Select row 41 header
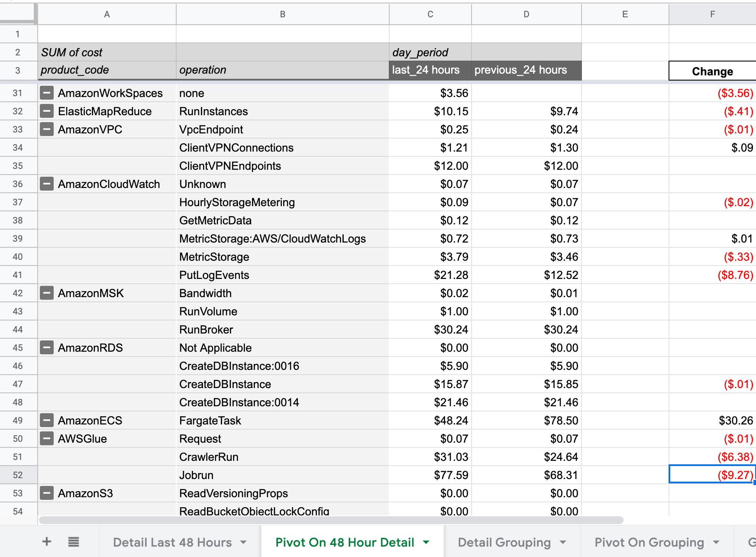 (18, 275)
